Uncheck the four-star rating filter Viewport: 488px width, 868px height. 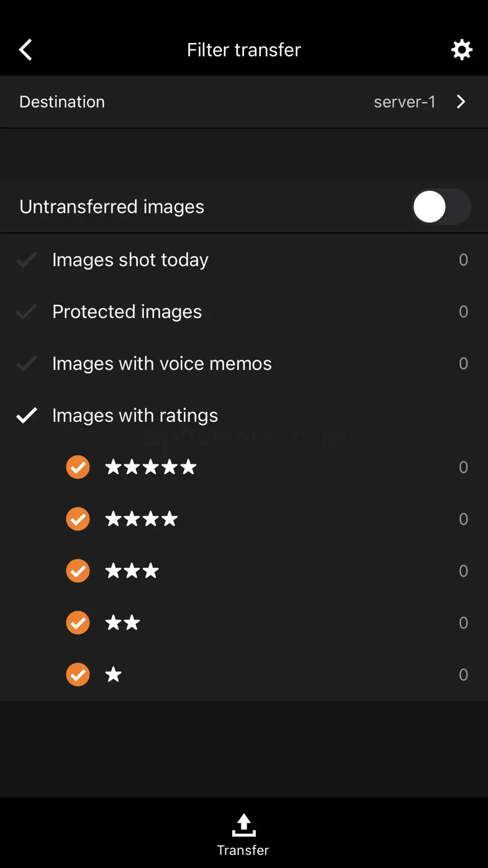(78, 519)
